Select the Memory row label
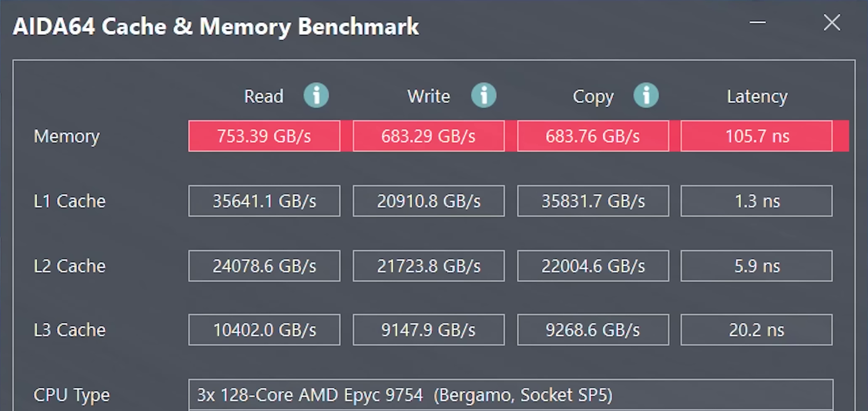 pos(66,136)
